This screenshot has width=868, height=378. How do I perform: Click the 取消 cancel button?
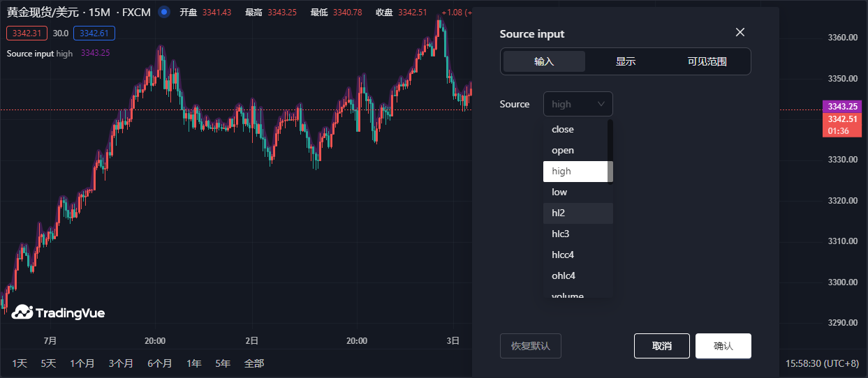661,346
